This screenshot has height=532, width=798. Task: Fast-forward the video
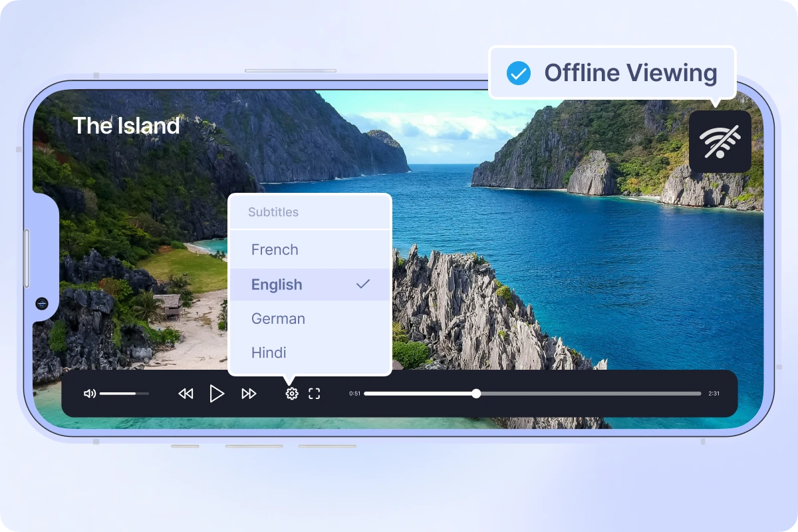pyautogui.click(x=249, y=394)
